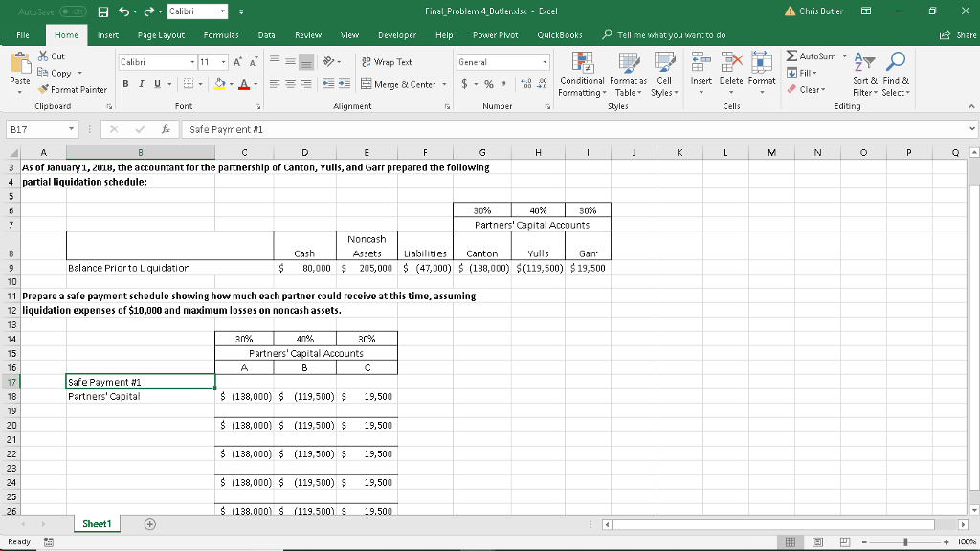
Task: Expand the formula bar chevron
Action: click(972, 129)
